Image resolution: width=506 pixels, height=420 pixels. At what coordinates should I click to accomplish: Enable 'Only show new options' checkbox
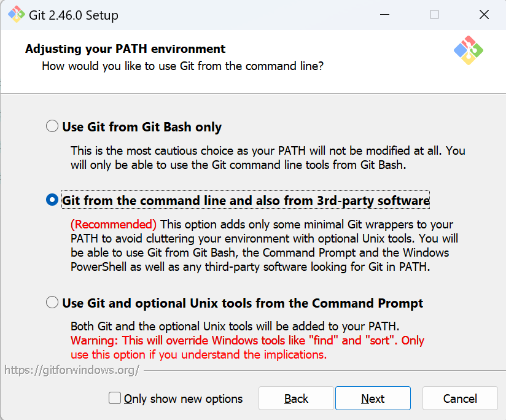coord(115,398)
